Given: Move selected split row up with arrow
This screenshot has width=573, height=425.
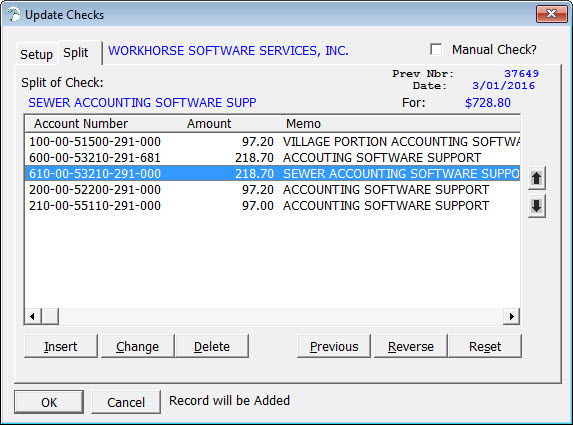Looking at the screenshot, I should click(x=536, y=178).
